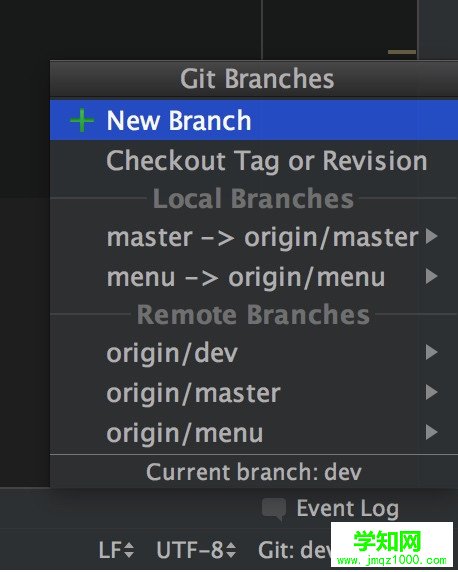Expand the master branch submenu arrow
Screen dimensions: 458x572
point(431,236)
